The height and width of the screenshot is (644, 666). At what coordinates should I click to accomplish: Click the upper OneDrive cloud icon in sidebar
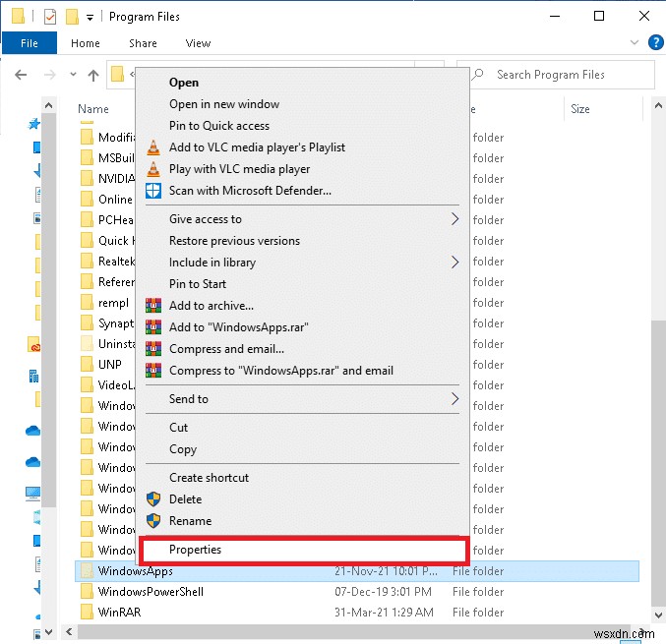point(33,431)
